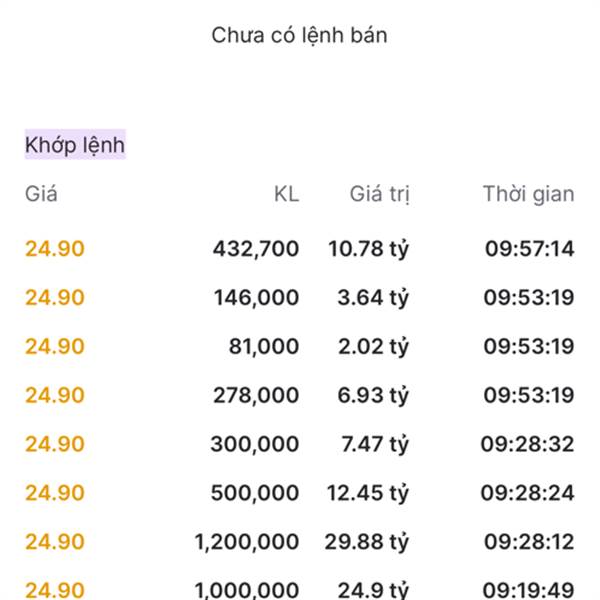Image resolution: width=600 pixels, height=600 pixels.
Task: Sort by the "Thời gian" column header
Action: tap(528, 194)
